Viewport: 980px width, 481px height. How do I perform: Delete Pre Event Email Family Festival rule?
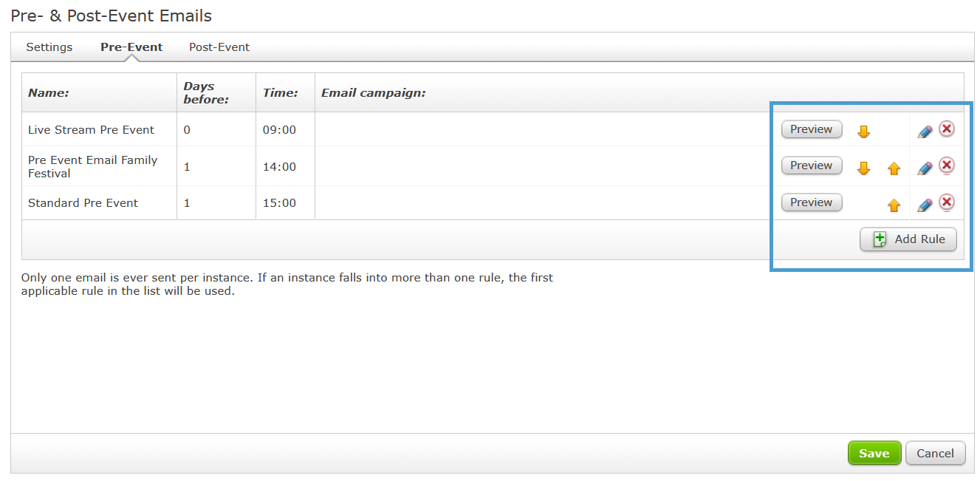tap(947, 165)
